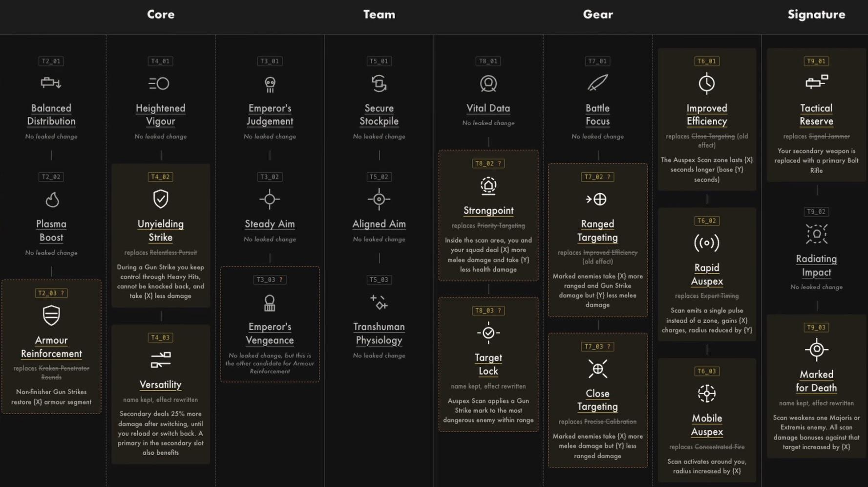
Task: Open the Core column header
Action: (161, 15)
